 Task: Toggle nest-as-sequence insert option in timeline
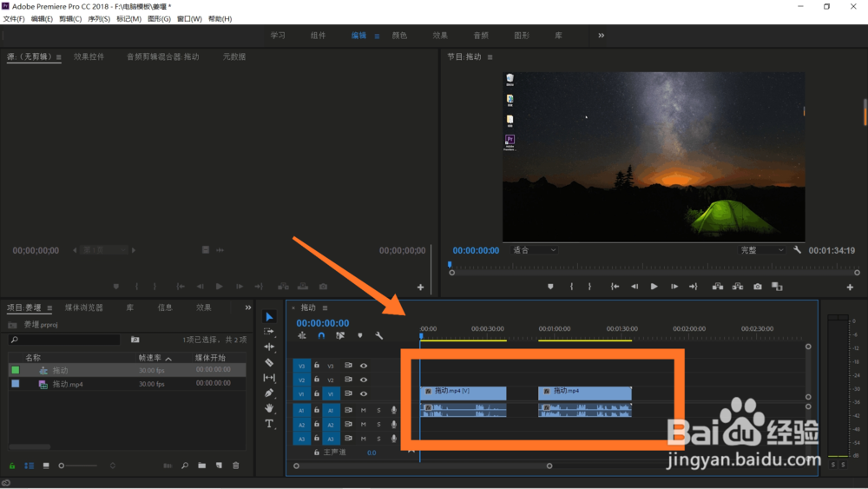click(302, 335)
